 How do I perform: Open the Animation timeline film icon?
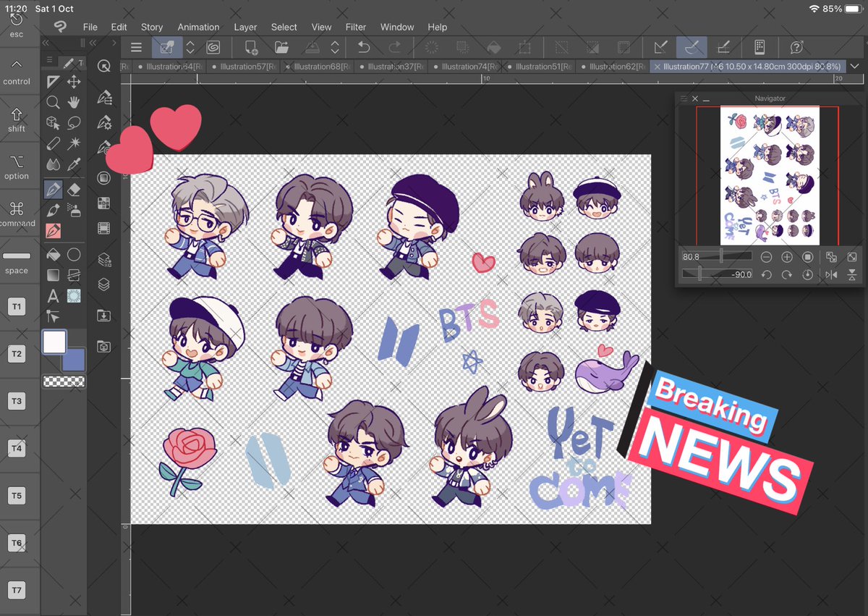pos(103,229)
